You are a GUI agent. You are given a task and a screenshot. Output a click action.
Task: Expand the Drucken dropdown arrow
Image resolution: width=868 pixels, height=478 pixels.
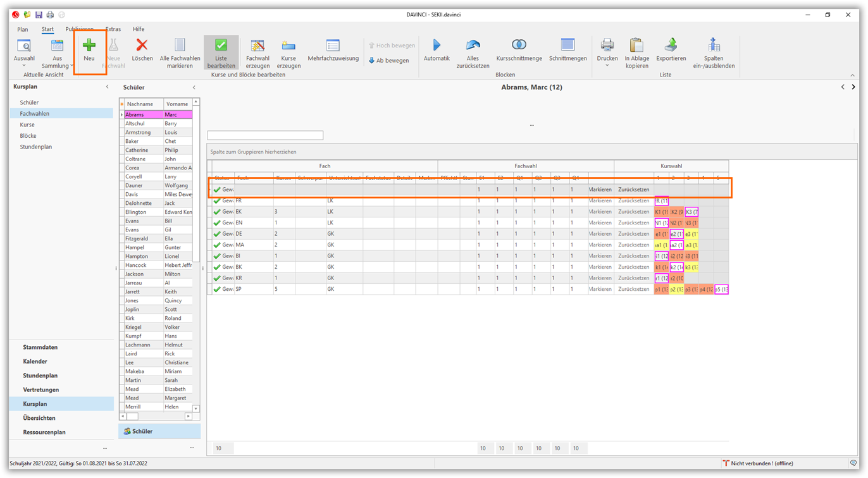[x=607, y=65]
